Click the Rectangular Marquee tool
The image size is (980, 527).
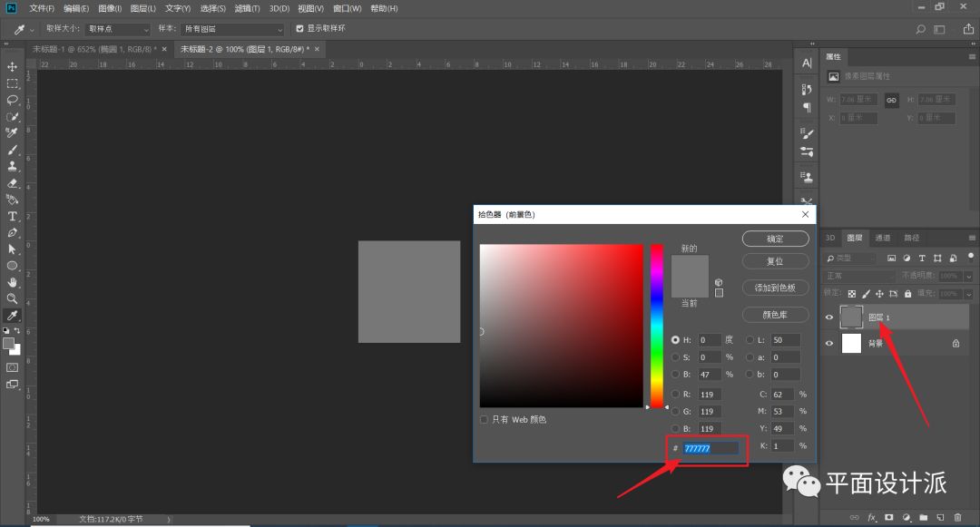tap(13, 83)
